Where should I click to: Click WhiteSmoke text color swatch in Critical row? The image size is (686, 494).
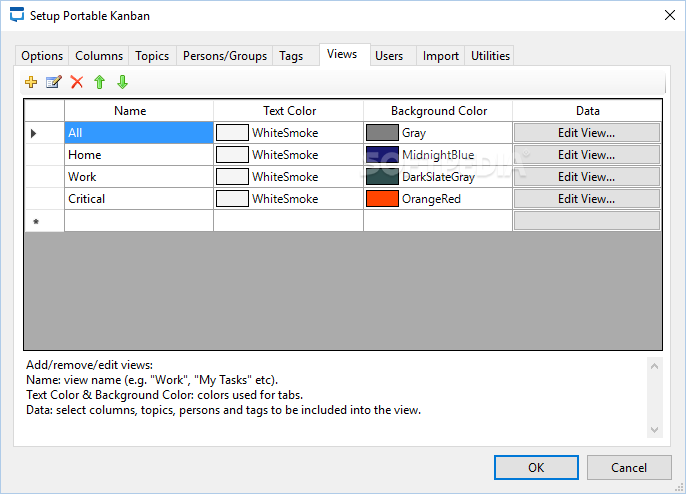232,199
